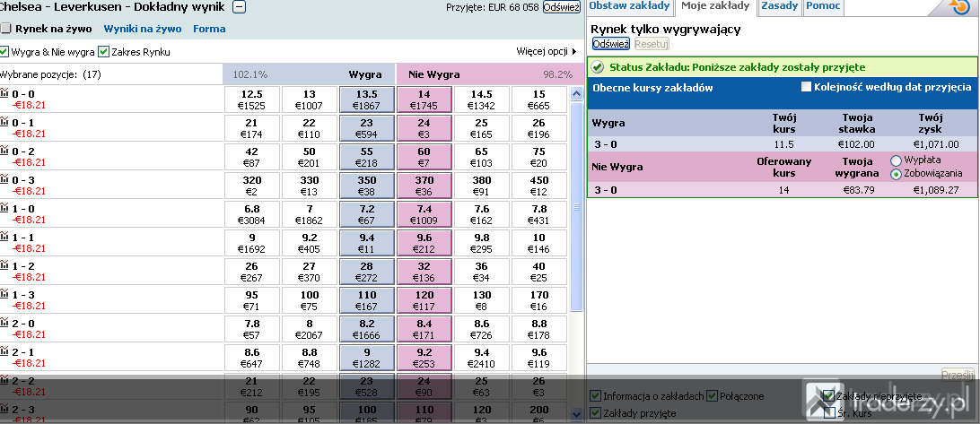
Task: Click the orange refresh icon in the top-right corner
Action: [x=958, y=7]
